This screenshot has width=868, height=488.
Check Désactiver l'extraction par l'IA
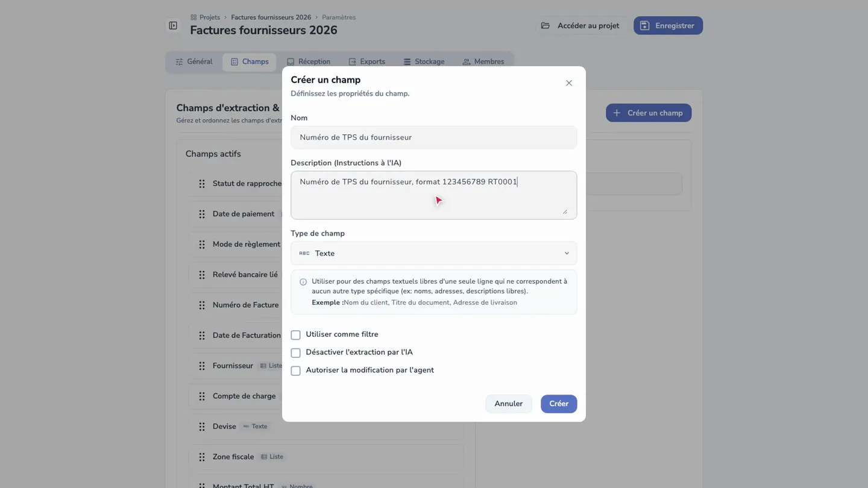[295, 352]
